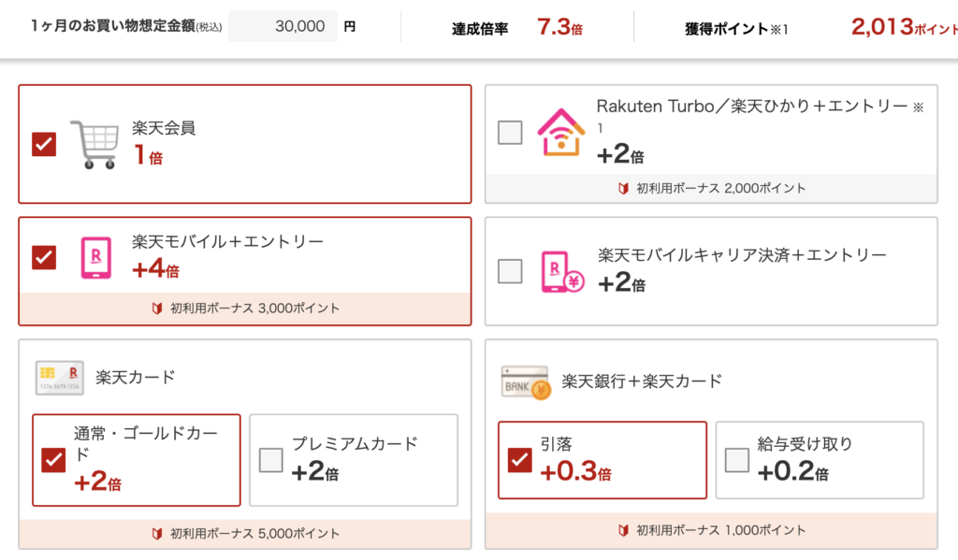Screen dimensions: 958x560
Task: Check the プレミアムカード checkbox
Action: pyautogui.click(x=270, y=460)
